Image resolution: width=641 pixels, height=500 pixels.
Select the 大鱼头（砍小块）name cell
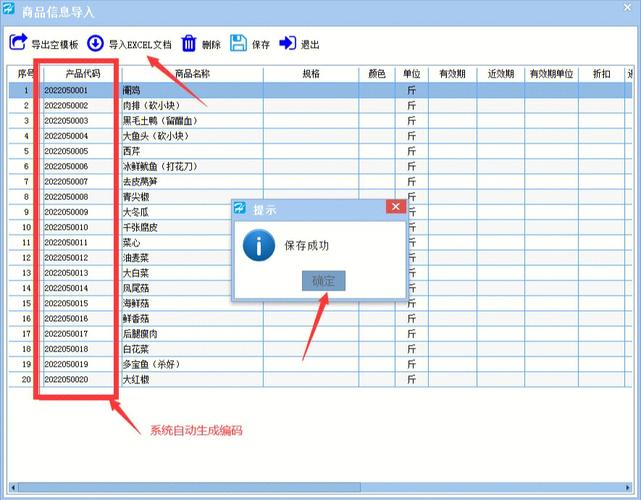[x=192, y=136]
